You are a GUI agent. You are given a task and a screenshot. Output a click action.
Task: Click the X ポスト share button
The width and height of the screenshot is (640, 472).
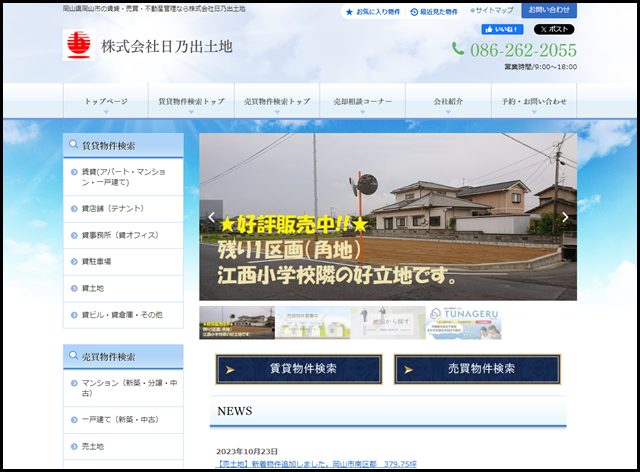point(554,29)
